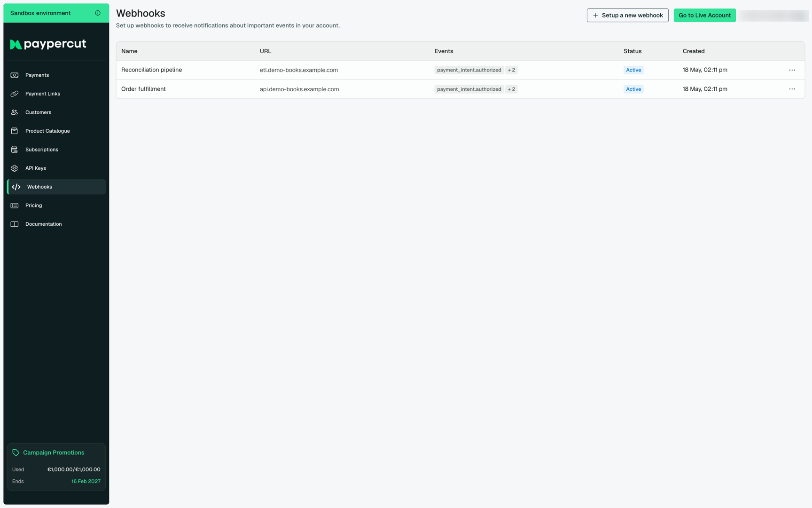
Task: Click etl.demo-books.example.com URL
Action: 299,70
